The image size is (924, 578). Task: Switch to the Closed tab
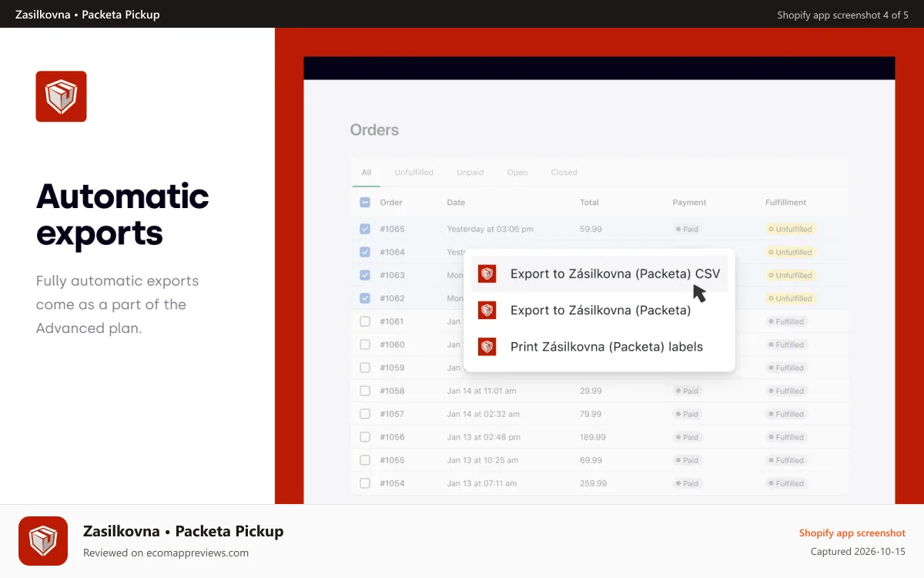tap(564, 173)
